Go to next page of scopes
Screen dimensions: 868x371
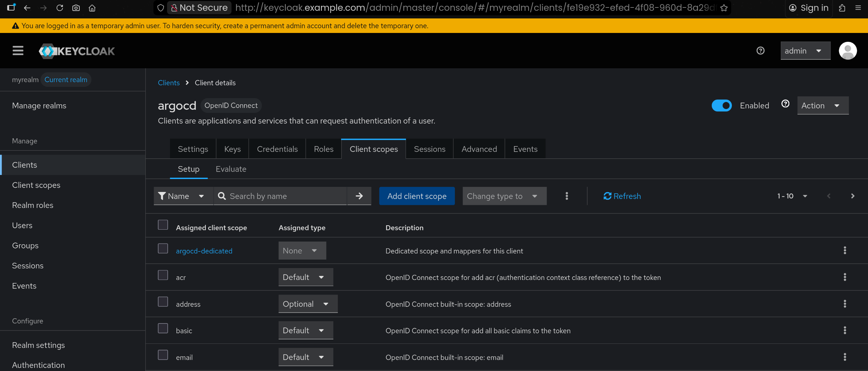tap(852, 196)
